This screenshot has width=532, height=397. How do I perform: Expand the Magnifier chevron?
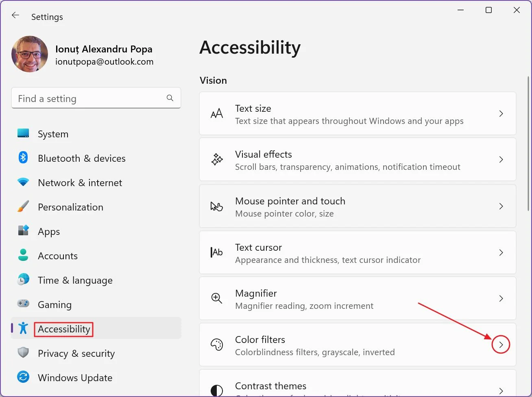click(501, 299)
